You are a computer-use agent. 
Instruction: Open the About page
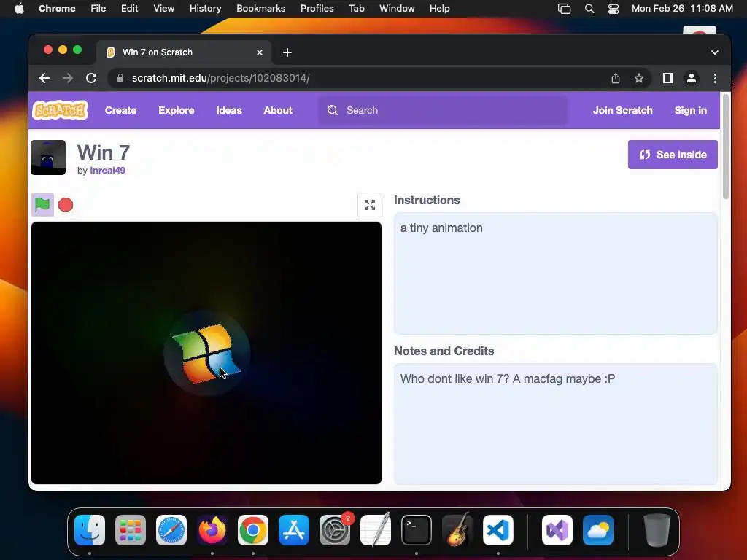278,110
